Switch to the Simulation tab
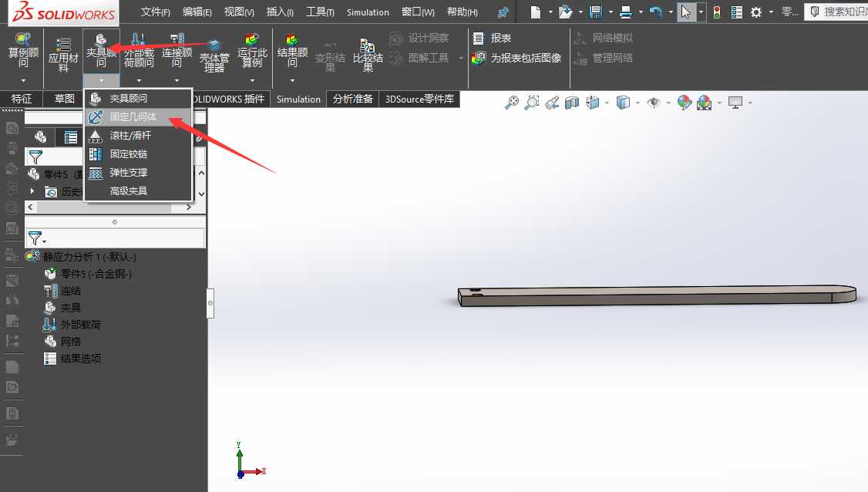868x492 pixels. (298, 99)
